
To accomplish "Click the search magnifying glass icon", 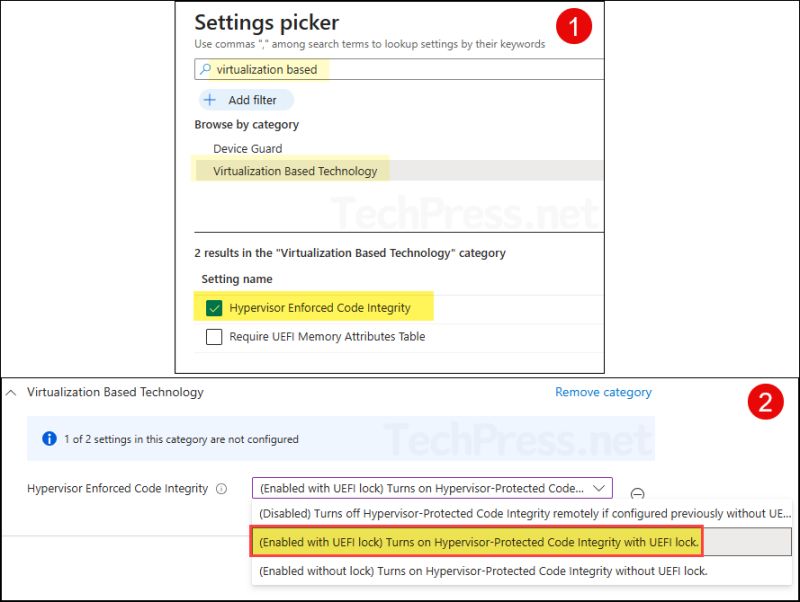I will (207, 69).
